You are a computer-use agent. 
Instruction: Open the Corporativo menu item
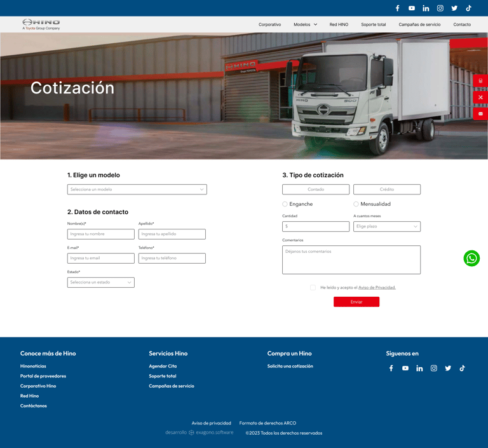click(x=269, y=25)
